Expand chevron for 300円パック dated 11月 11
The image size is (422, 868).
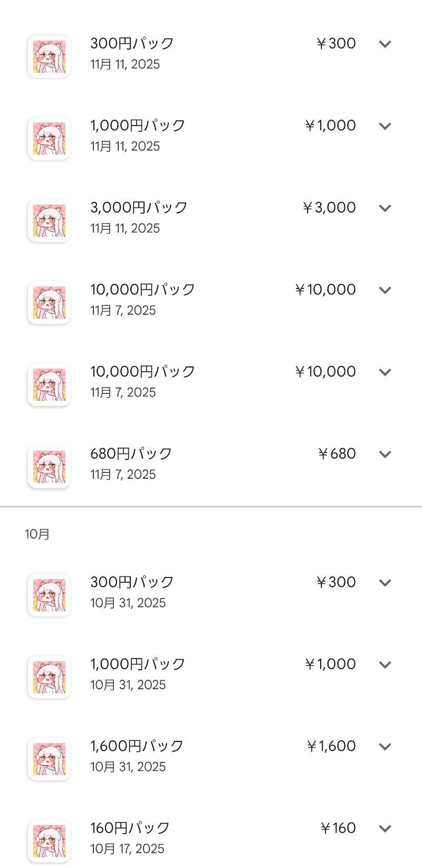tap(385, 44)
